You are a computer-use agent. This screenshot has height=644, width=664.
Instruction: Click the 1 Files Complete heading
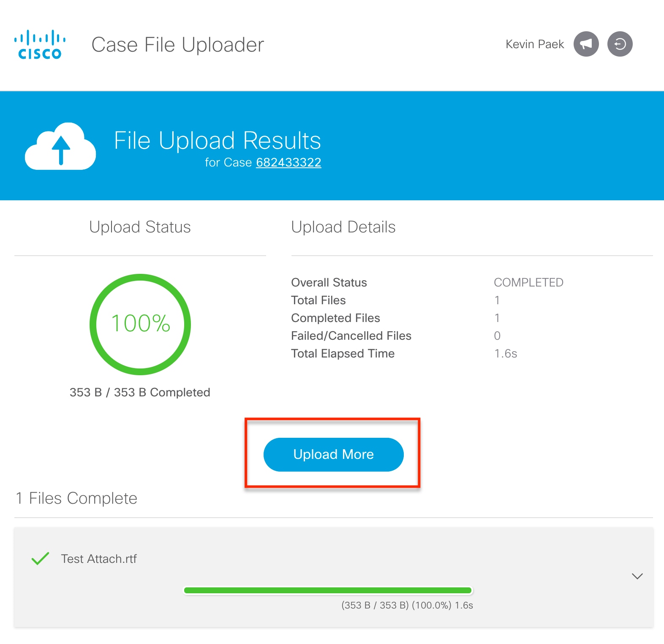[x=76, y=498]
